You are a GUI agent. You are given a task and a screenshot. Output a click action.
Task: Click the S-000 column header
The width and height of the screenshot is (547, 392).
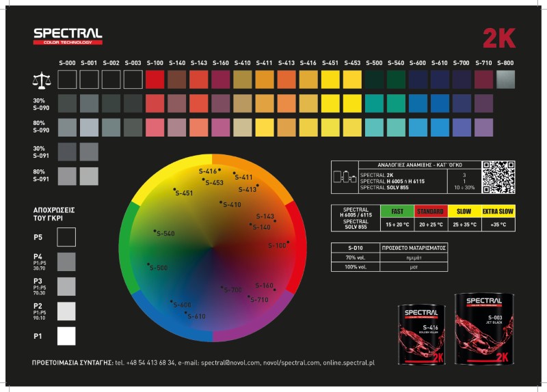[67, 63]
